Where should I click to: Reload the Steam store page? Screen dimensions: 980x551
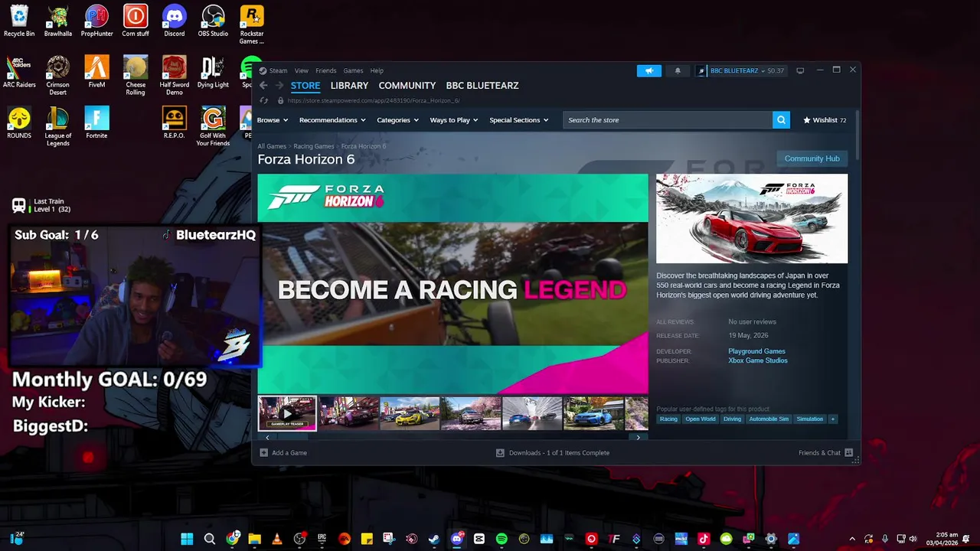point(264,100)
